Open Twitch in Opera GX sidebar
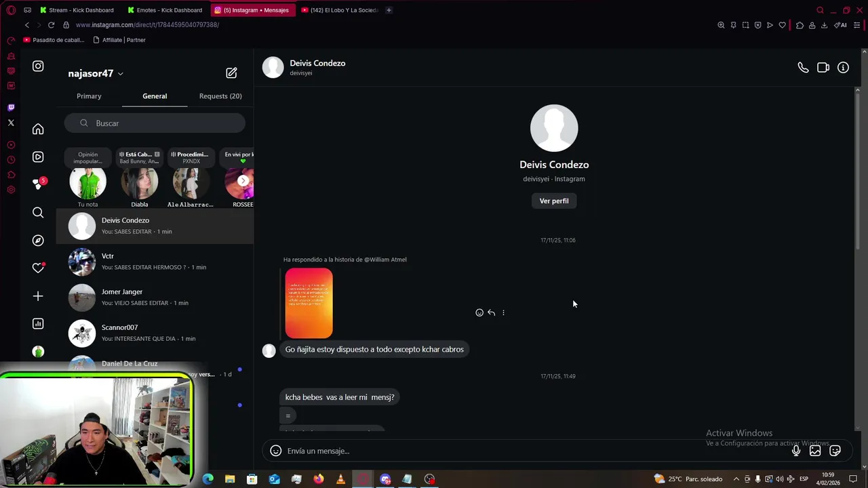The image size is (868, 488). click(x=11, y=108)
